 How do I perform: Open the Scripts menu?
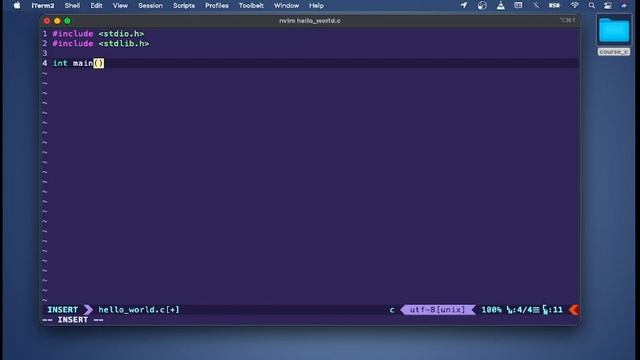coord(184,6)
